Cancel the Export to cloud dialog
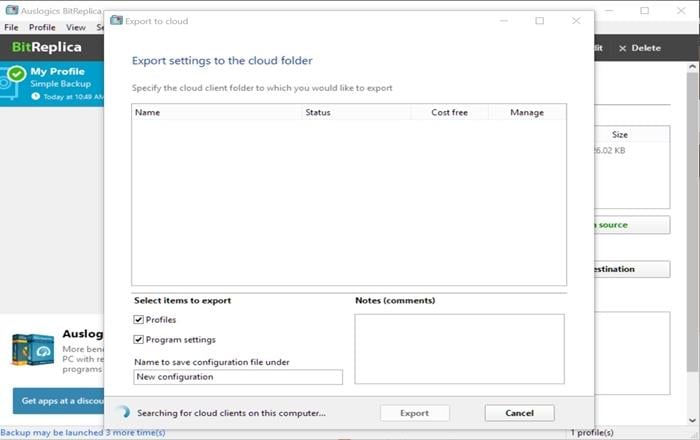The height and width of the screenshot is (440, 700). [520, 413]
